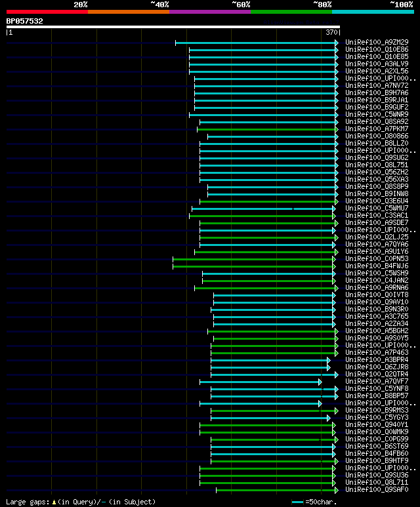Click the orange ~40% identity color bar
This screenshot has width=420, height=507.
coord(129,12)
